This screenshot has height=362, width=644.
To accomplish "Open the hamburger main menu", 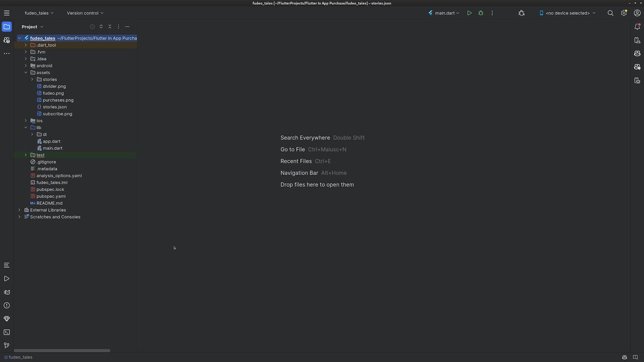I will click(6, 13).
